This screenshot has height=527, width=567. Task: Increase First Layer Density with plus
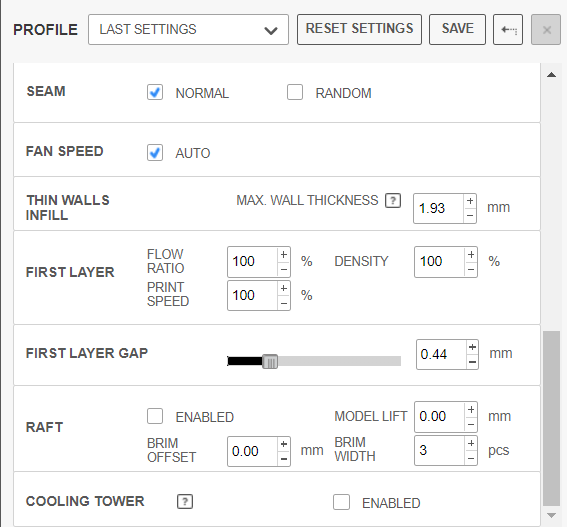(x=471, y=255)
